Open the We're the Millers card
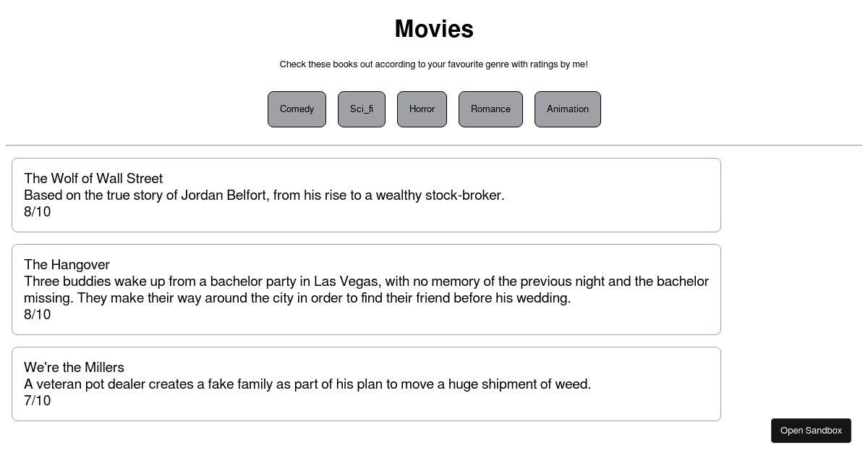This screenshot has height=456, width=868. pos(366,384)
